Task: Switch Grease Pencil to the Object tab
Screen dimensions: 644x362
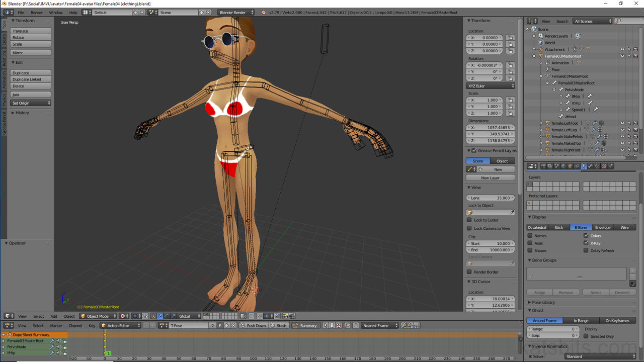Action: (x=502, y=161)
